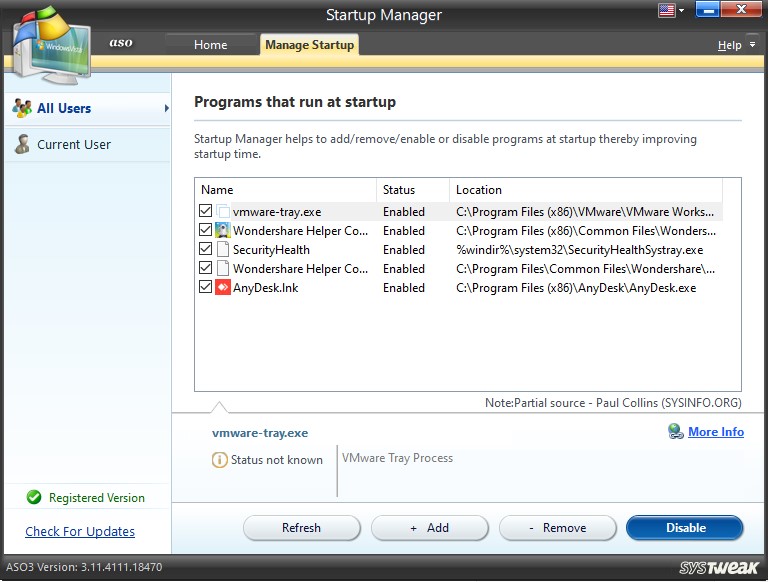Expand the All Users arrow
Screen dimensions: 768x582
(166, 108)
